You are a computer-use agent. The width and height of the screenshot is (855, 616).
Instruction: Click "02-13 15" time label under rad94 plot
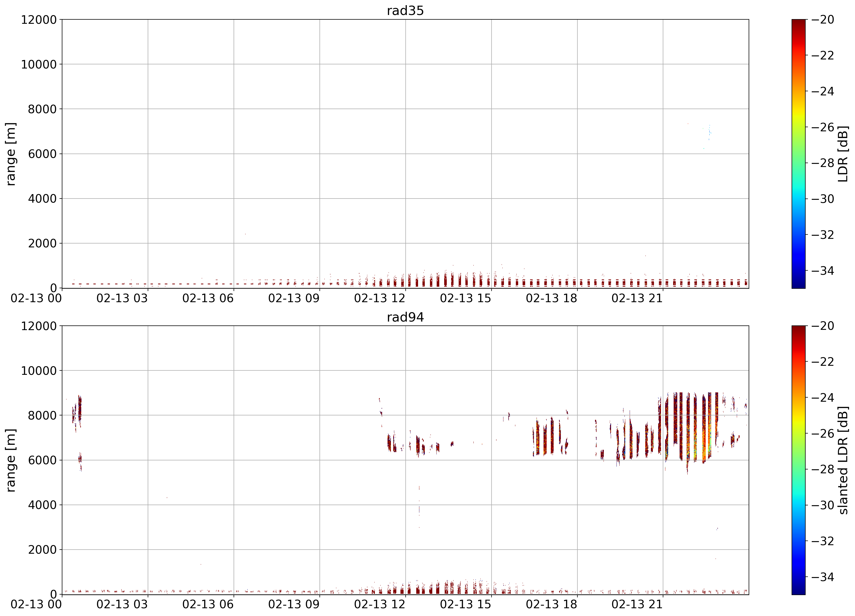click(466, 605)
